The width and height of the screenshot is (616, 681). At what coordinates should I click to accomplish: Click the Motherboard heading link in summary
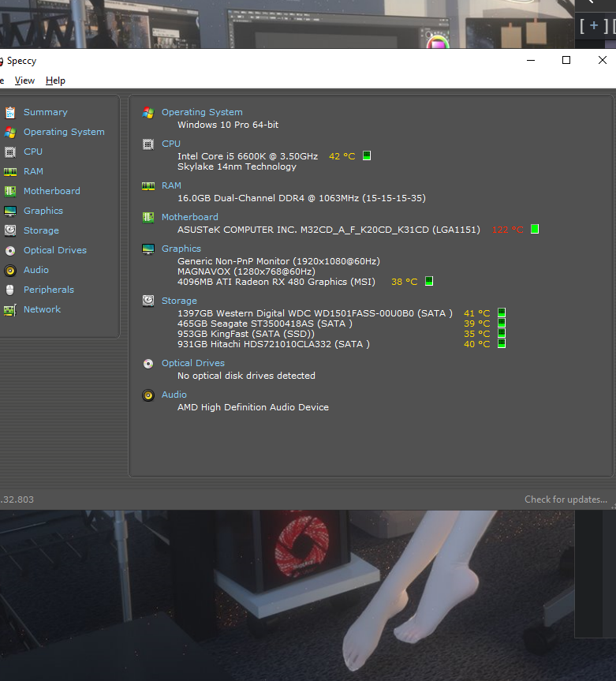(x=190, y=217)
